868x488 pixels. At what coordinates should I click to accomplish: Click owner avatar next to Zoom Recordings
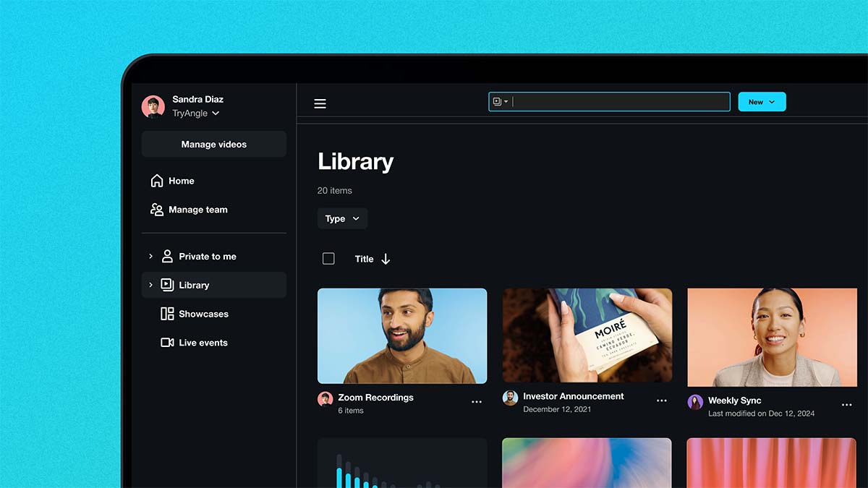point(325,399)
